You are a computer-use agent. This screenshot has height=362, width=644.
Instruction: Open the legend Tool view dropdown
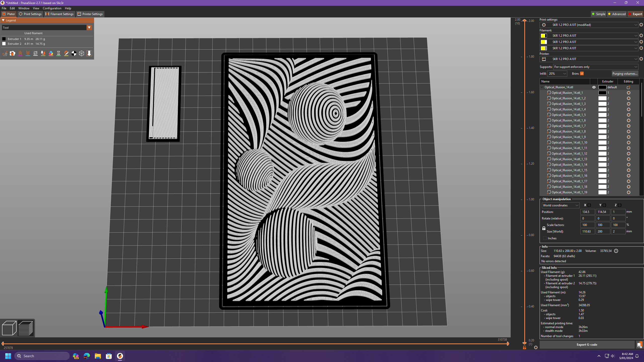[89, 28]
